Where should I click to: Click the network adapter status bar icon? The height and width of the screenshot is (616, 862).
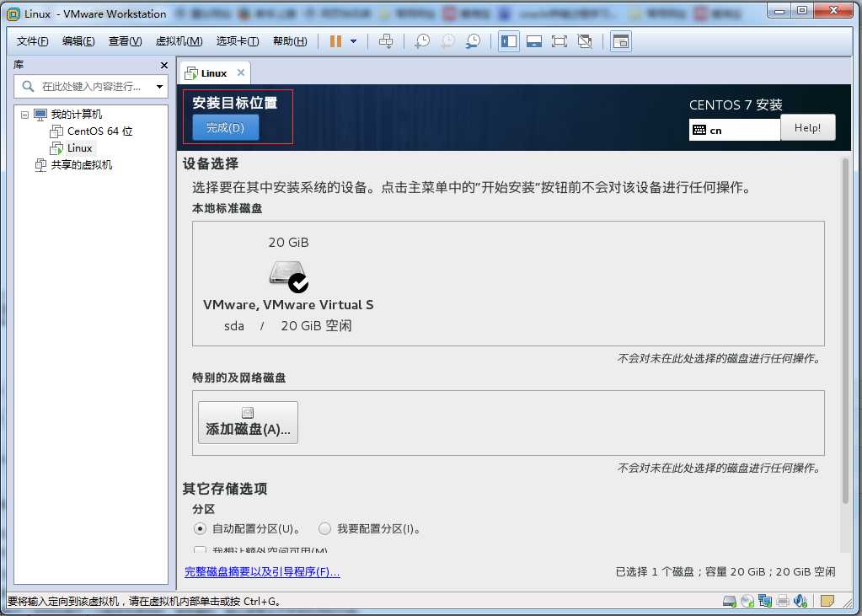(765, 601)
